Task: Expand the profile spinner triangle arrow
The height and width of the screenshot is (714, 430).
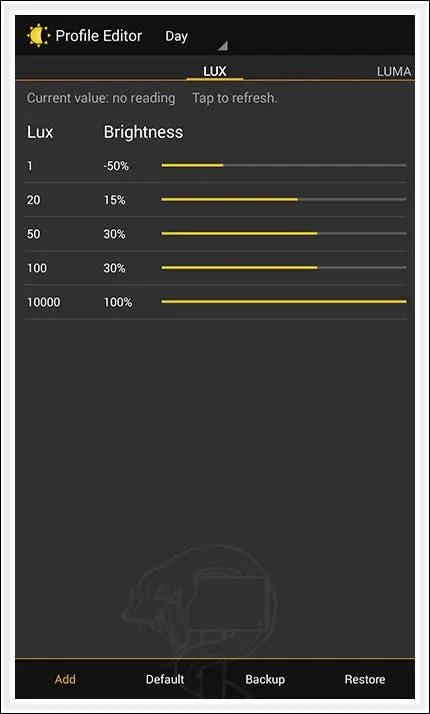Action: [x=223, y=46]
